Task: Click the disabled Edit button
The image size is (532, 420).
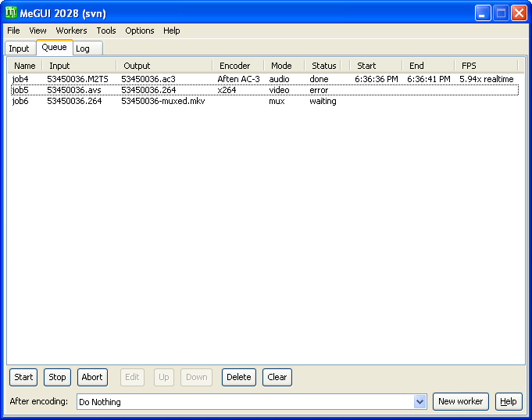Action: [x=132, y=377]
